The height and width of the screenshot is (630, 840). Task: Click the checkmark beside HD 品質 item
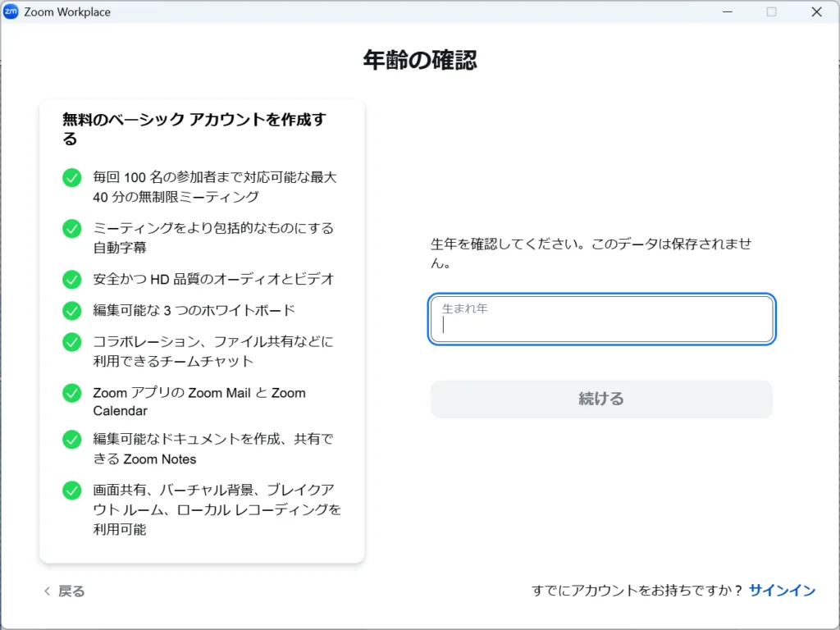point(72,279)
